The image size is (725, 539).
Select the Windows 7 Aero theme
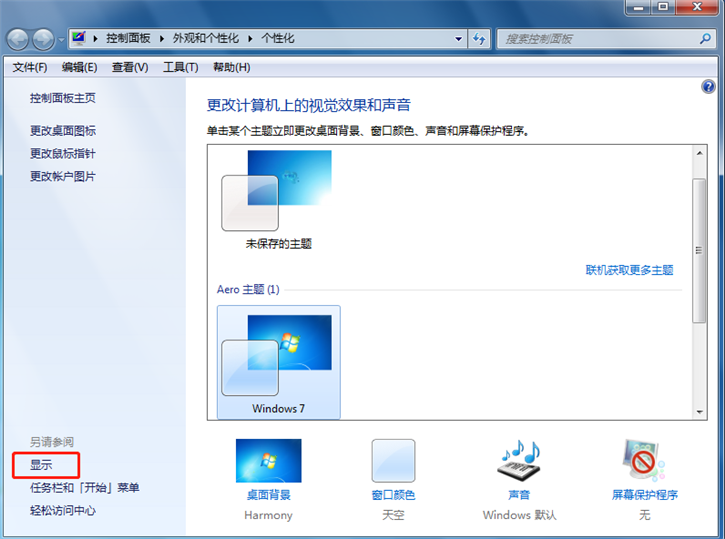[x=278, y=362]
